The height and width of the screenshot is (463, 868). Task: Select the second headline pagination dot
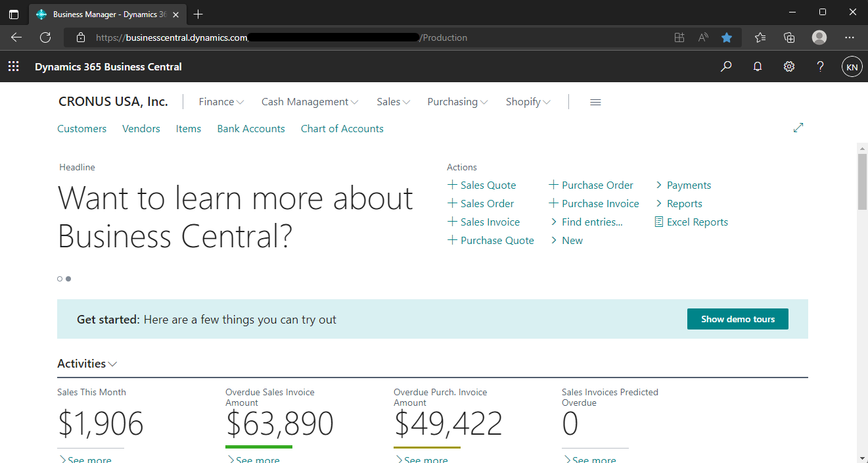pyautogui.click(x=68, y=279)
